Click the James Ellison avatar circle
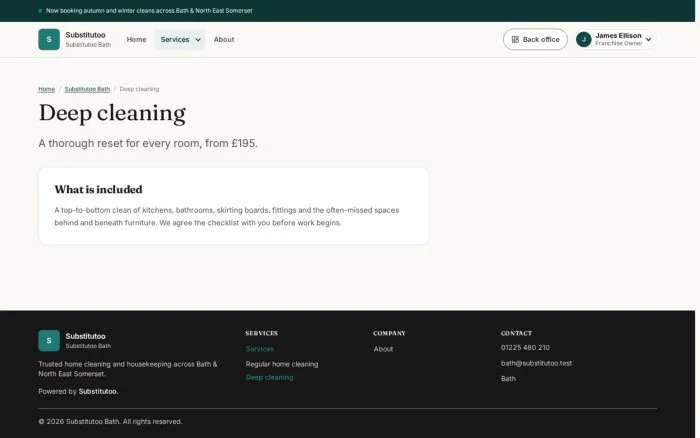Screen dimensions: 700x438 point(583,39)
